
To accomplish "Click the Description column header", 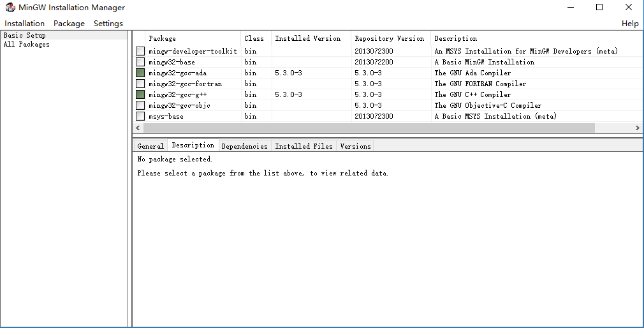I will pos(536,38).
